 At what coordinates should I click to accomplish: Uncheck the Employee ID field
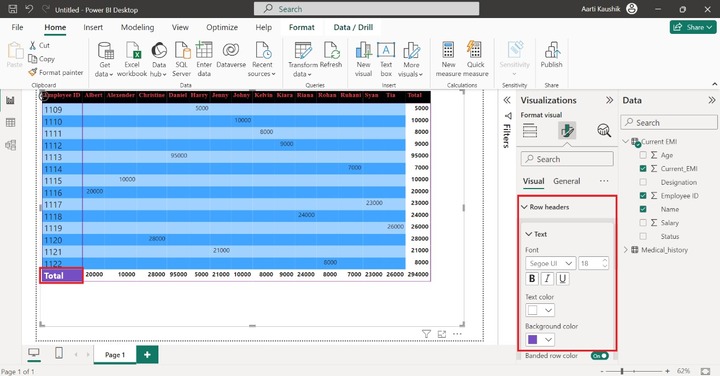tap(643, 196)
